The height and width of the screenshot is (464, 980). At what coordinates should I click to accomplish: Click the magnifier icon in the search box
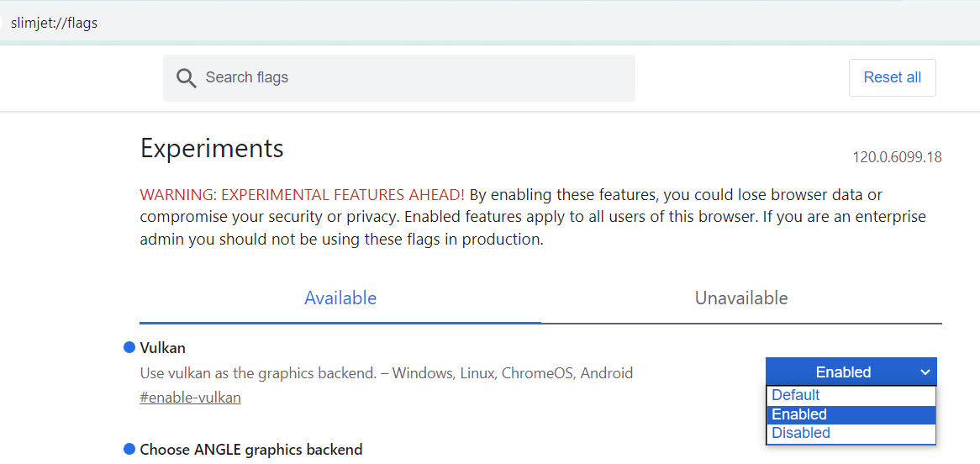point(186,78)
